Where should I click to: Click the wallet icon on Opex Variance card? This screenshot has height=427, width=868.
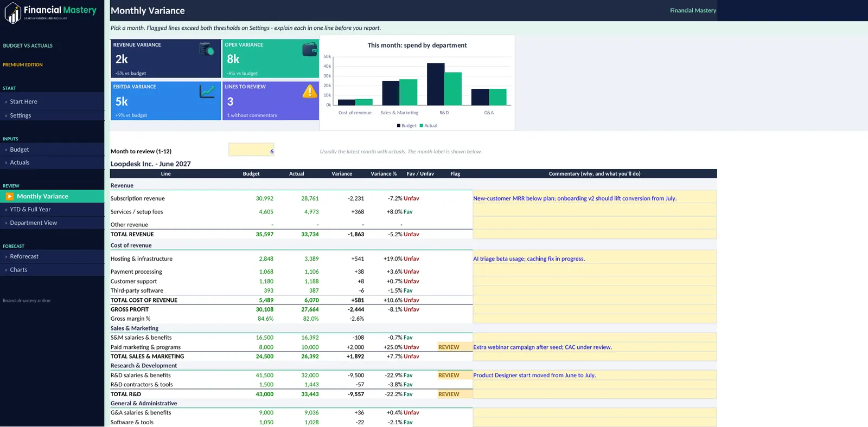[x=310, y=49]
